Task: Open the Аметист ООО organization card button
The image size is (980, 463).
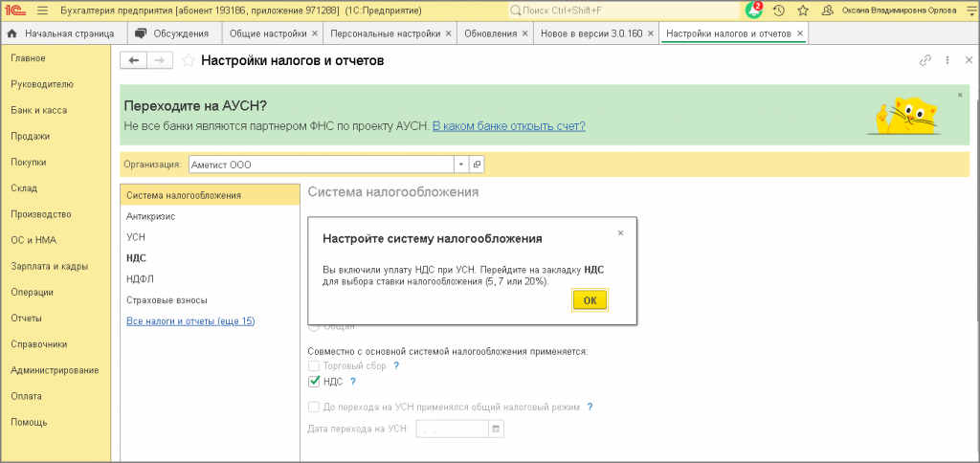Action: coord(477,165)
